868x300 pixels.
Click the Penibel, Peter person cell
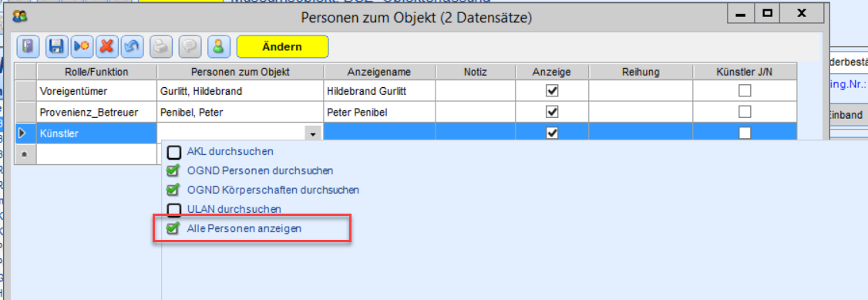coord(241,112)
